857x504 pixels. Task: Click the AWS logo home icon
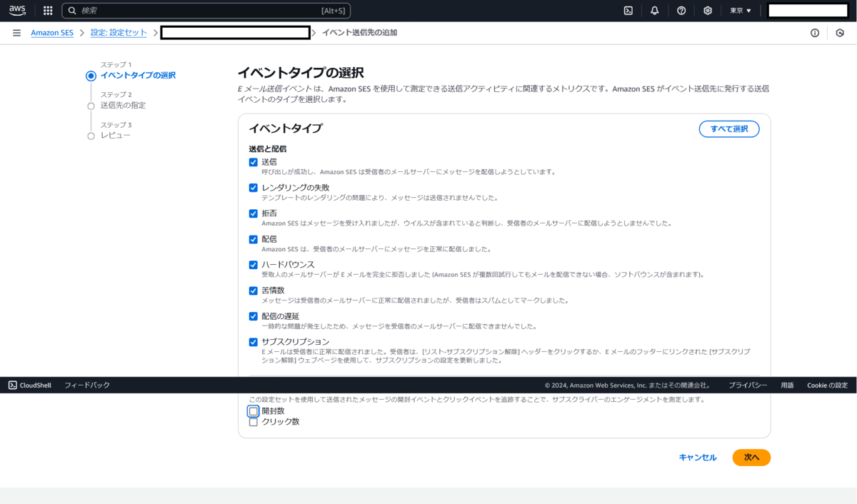[17, 11]
